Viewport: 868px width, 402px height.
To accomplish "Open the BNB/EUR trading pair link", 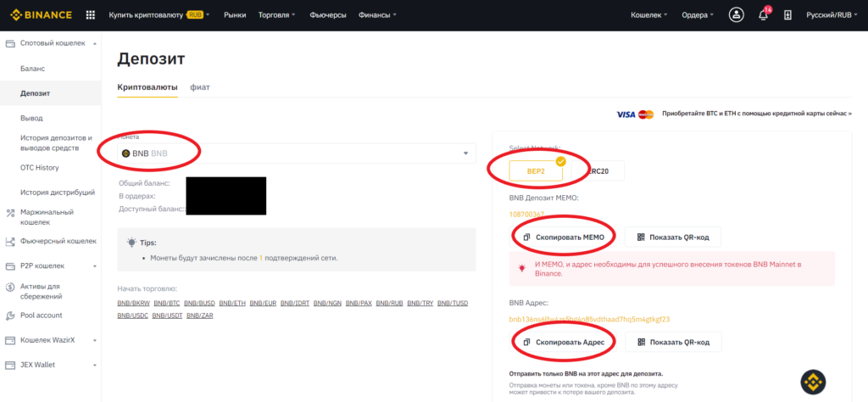I will click(263, 304).
